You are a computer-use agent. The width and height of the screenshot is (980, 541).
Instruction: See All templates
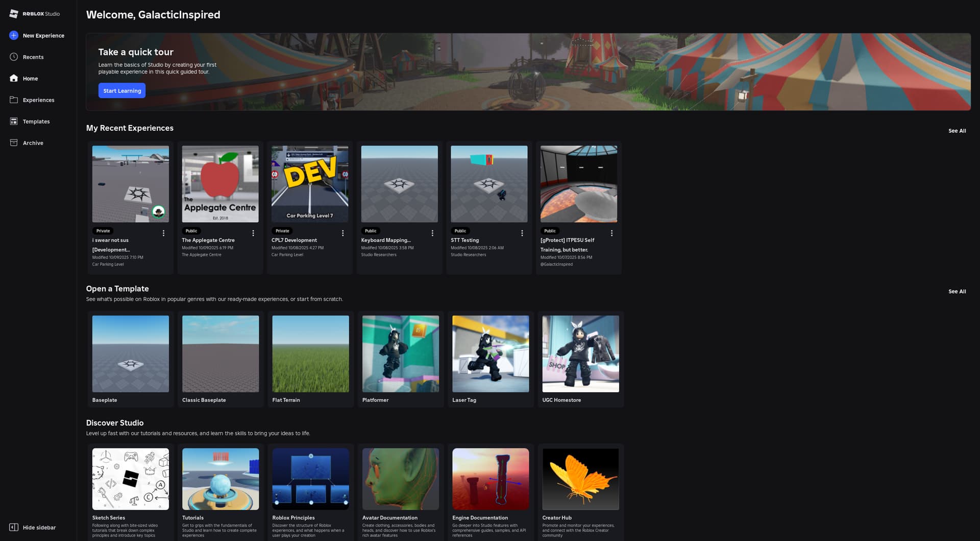(x=957, y=291)
